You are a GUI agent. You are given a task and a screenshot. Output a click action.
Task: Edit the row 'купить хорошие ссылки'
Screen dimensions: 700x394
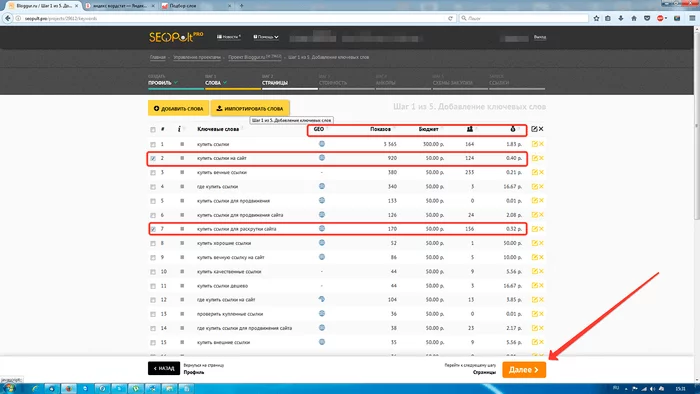534,243
